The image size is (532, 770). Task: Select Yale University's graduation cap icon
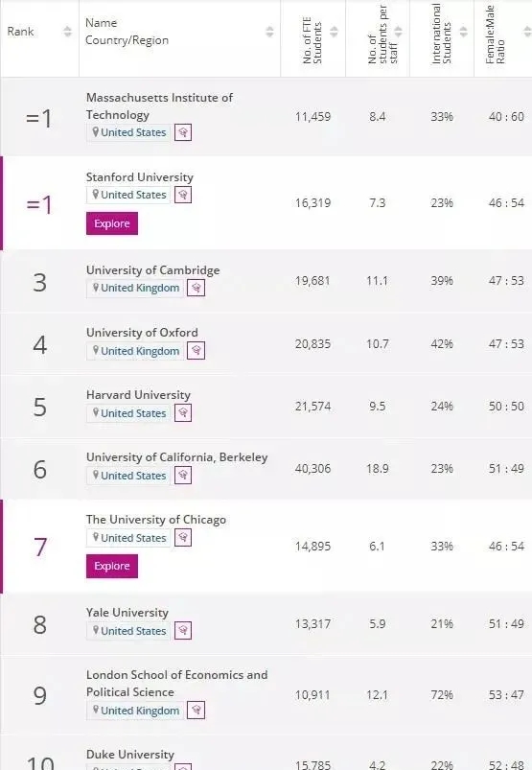coord(183,631)
